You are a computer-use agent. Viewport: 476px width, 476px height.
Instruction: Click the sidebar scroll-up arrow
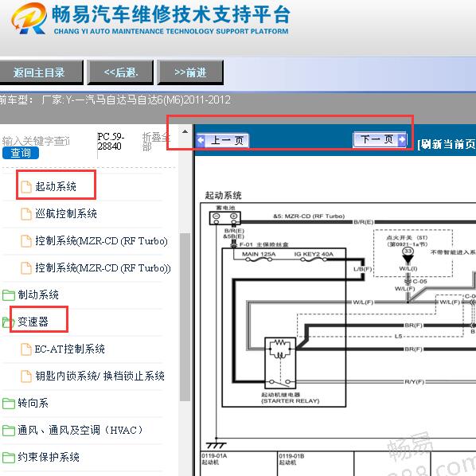185,132
